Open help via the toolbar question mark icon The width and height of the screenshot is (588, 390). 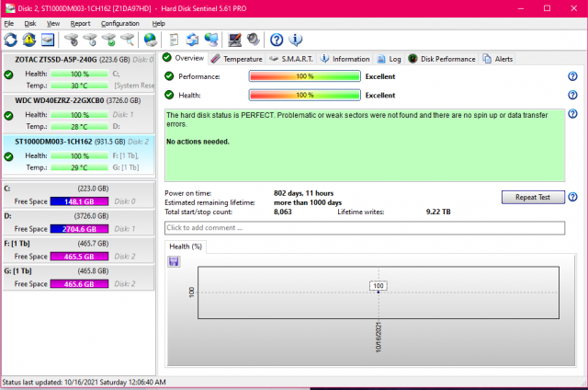(x=277, y=40)
